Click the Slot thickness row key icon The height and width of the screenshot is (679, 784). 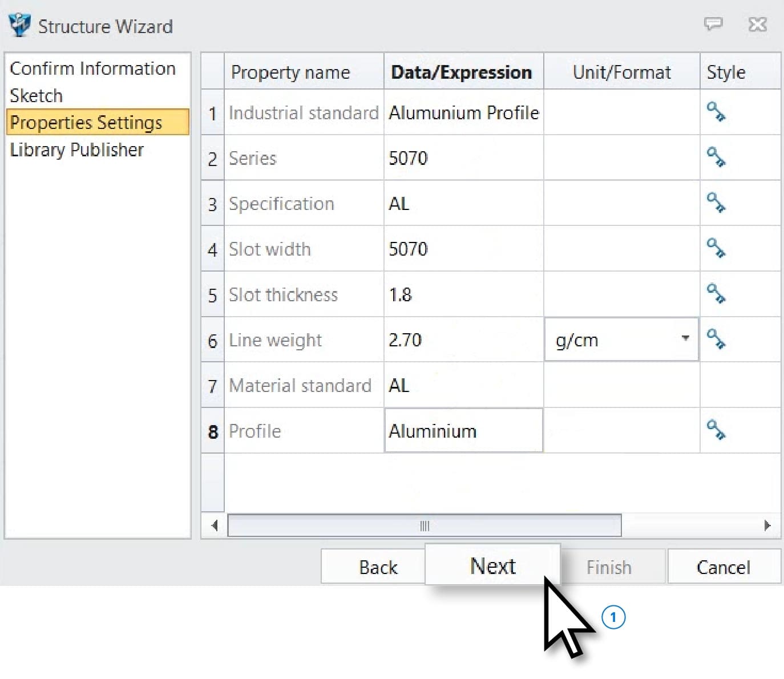point(716,294)
